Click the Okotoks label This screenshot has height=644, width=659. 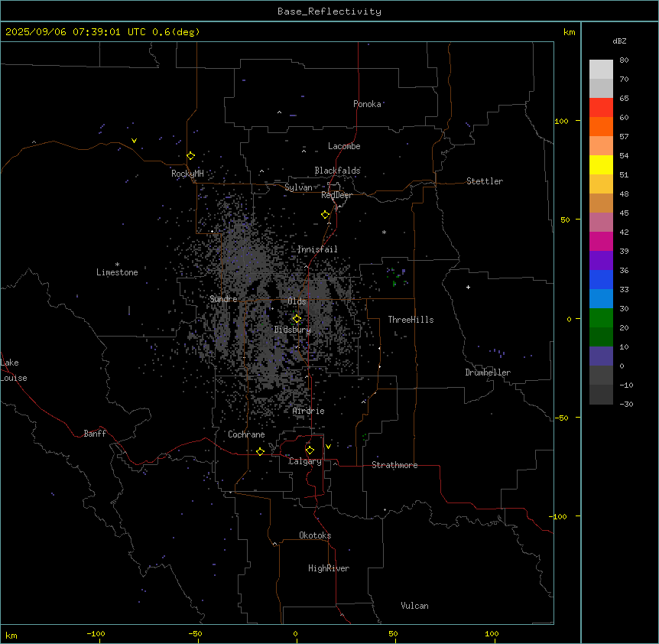tap(315, 535)
